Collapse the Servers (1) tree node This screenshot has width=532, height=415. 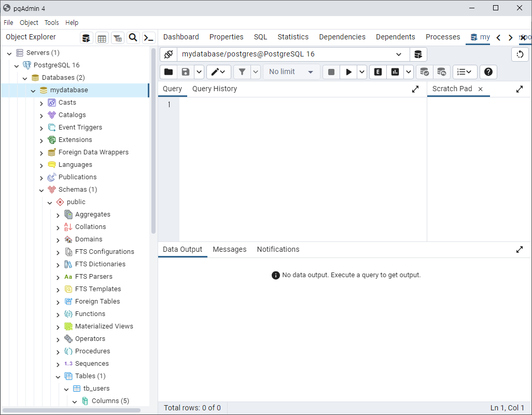(9, 53)
